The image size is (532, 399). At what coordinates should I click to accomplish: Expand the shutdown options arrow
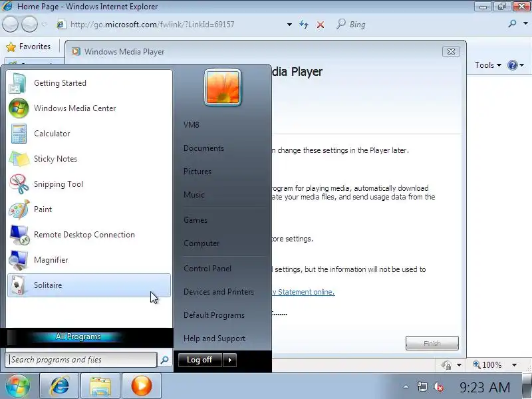tap(229, 360)
